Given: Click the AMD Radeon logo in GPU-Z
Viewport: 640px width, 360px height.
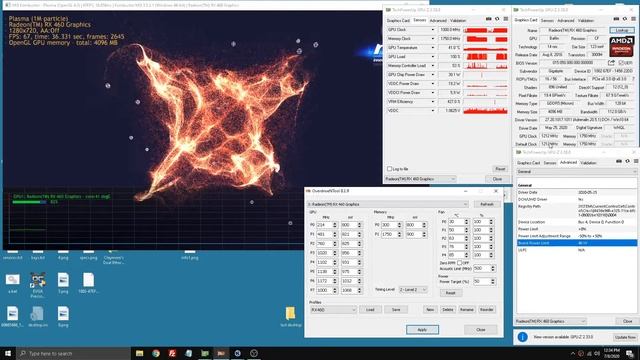Looking at the screenshot, I should [621, 47].
